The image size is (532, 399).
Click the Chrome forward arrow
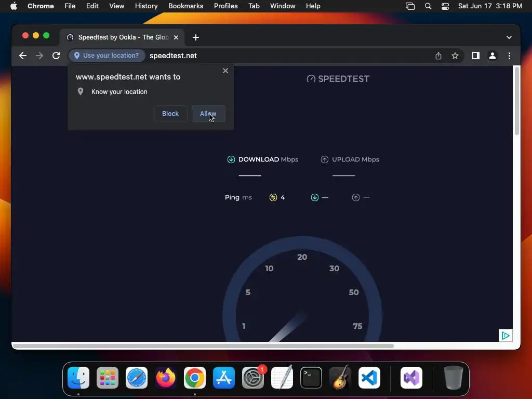click(39, 56)
